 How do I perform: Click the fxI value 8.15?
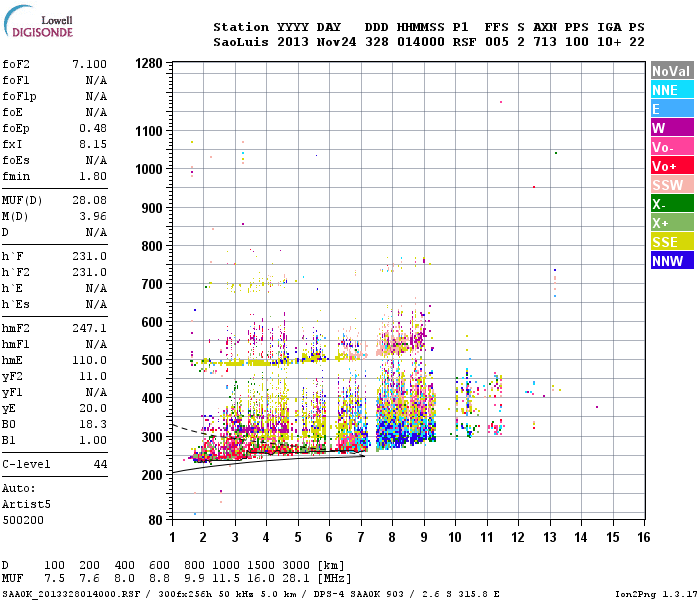click(93, 144)
